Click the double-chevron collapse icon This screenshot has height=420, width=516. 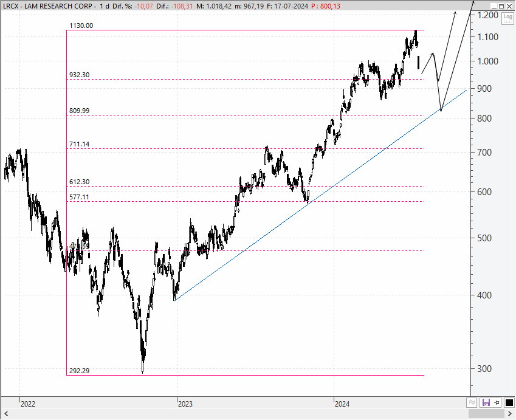point(472,402)
